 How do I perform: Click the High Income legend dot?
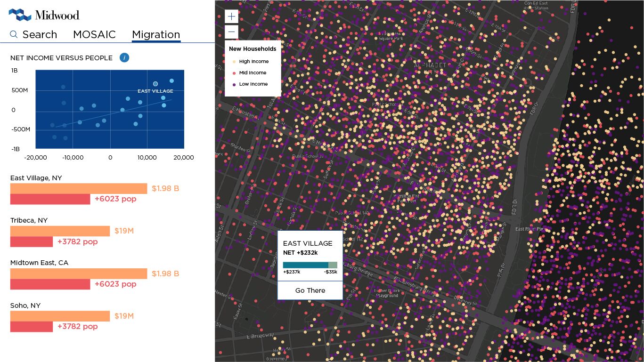click(x=234, y=62)
